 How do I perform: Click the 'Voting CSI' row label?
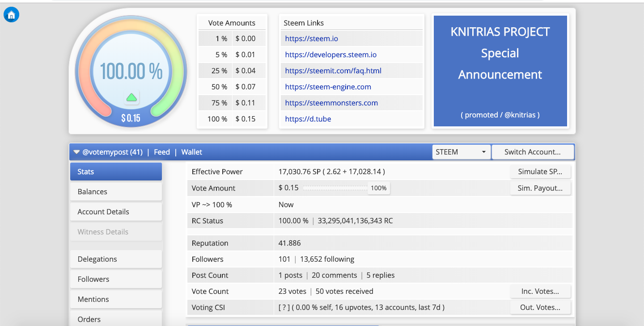(208, 307)
